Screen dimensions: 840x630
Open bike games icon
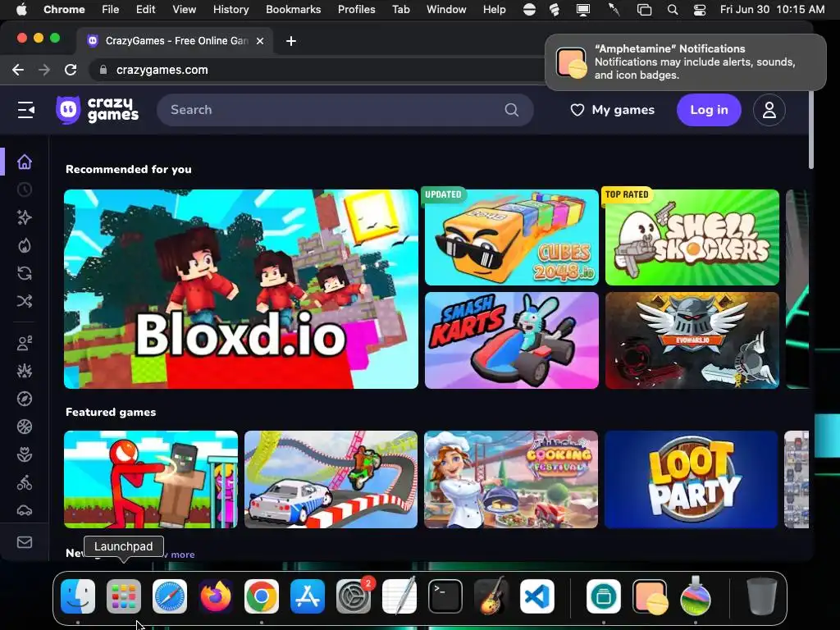(24, 482)
